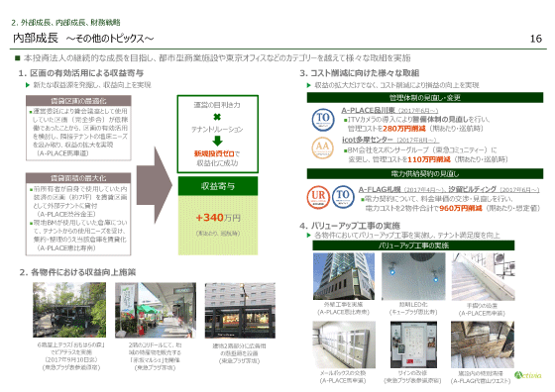Click the icot多摩センター underlined heading

coord(368,140)
